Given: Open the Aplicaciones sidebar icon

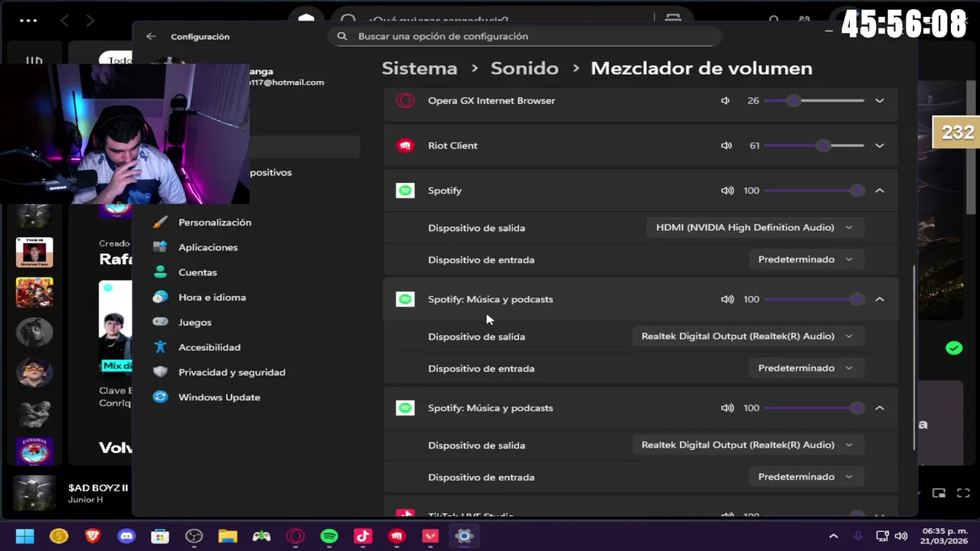Looking at the screenshot, I should 160,247.
